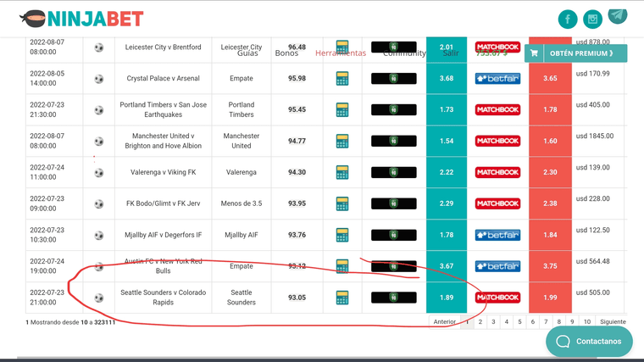The width and height of the screenshot is (644, 362).
Task: Open calculator for Portland Timbers row
Action: 342,109
